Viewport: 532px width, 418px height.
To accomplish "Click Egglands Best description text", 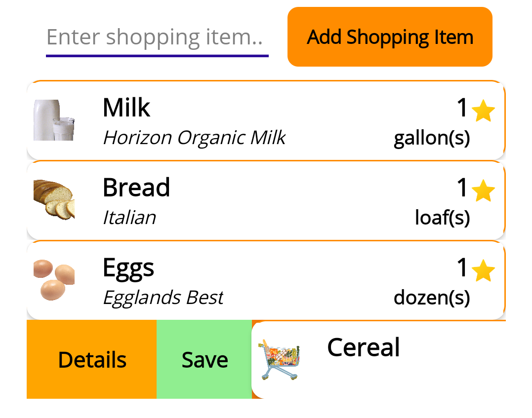I will (163, 298).
